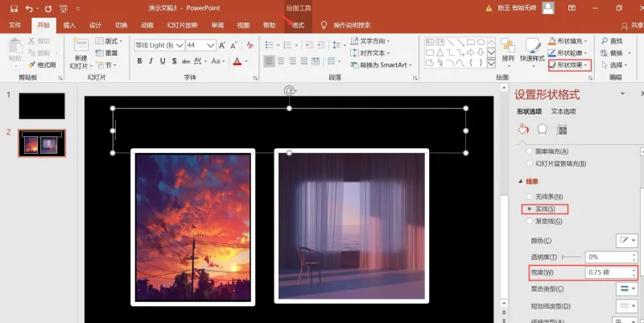This screenshot has height=323, width=644.
Task: Toggle Italic formatting
Action: click(x=151, y=61)
